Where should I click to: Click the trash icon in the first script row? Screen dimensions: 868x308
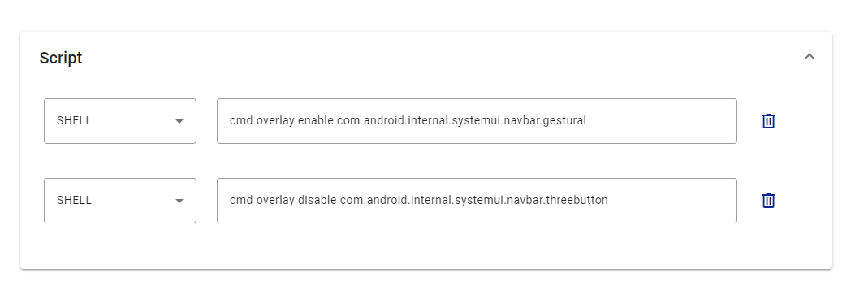(x=768, y=121)
